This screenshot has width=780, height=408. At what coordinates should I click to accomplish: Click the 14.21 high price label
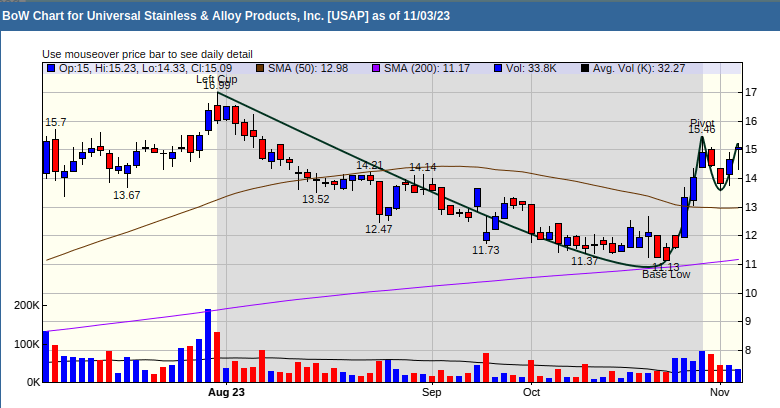tap(369, 165)
